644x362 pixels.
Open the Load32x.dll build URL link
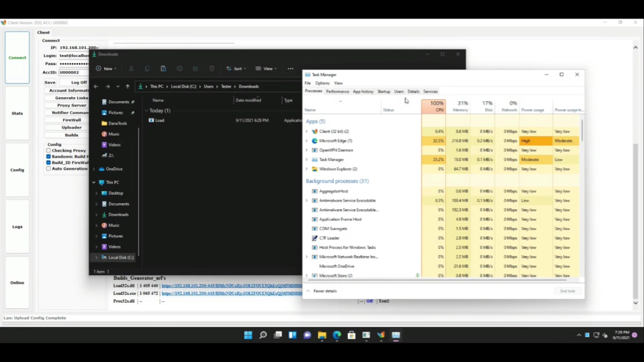pos(231,286)
